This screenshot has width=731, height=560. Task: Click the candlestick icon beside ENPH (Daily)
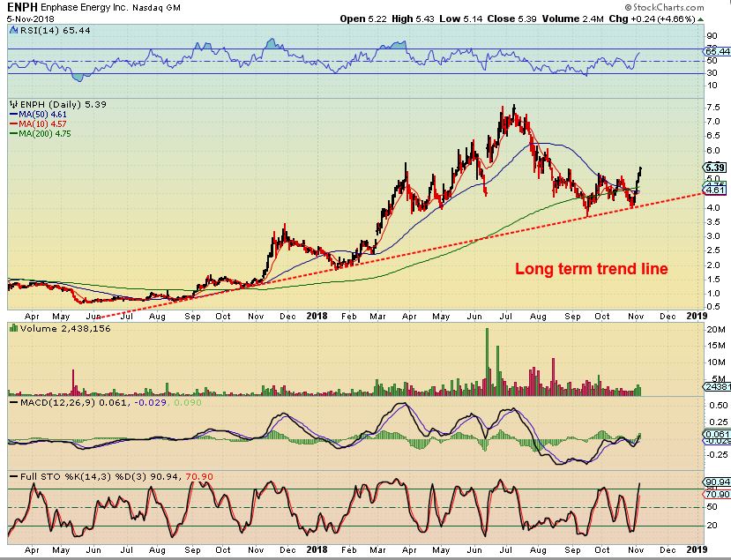(14, 104)
